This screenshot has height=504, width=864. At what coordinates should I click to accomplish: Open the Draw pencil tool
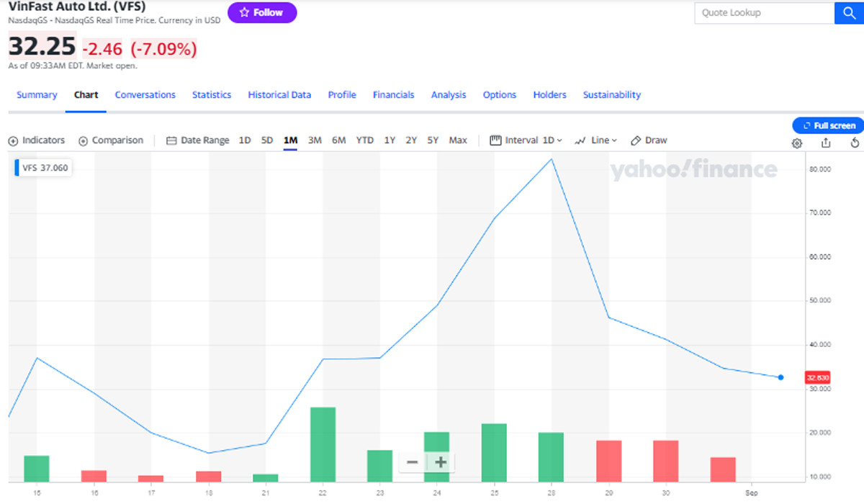(x=649, y=140)
